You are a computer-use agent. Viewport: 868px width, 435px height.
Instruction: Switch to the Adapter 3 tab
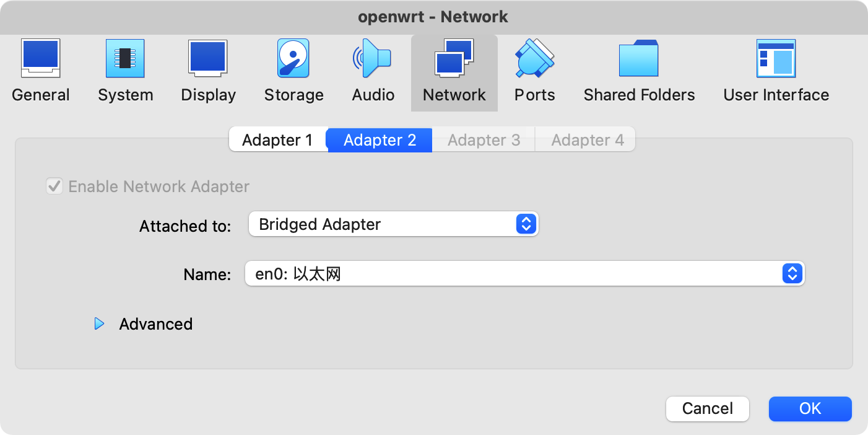[484, 140]
